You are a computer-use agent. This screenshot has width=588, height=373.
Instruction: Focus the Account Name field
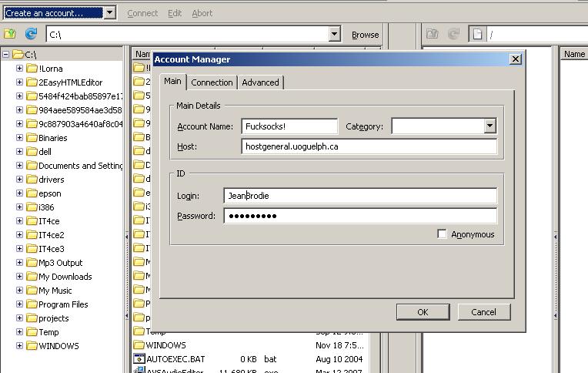tap(289, 126)
